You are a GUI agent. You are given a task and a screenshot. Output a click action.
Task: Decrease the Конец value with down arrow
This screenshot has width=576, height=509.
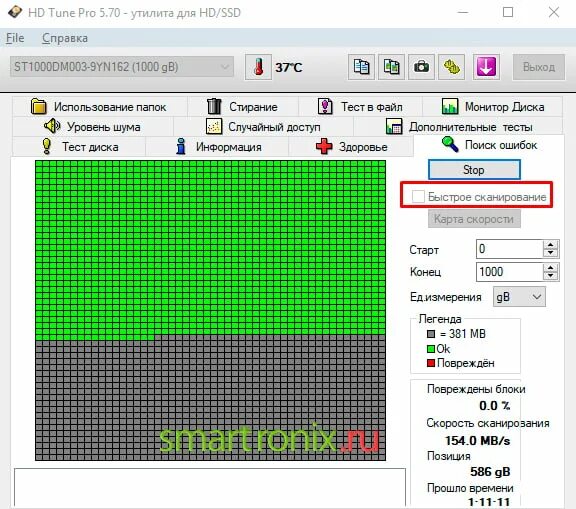(x=550, y=276)
